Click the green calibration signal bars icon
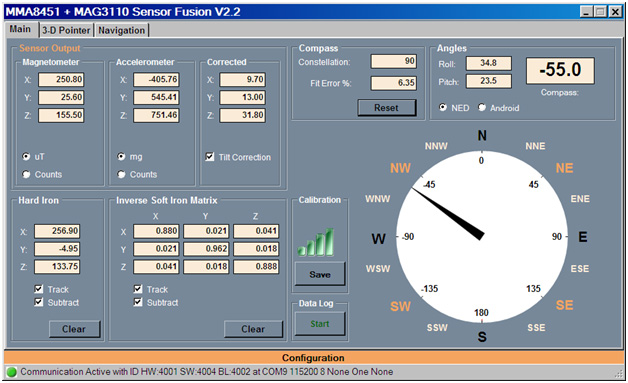628x383 pixels. 316,242
